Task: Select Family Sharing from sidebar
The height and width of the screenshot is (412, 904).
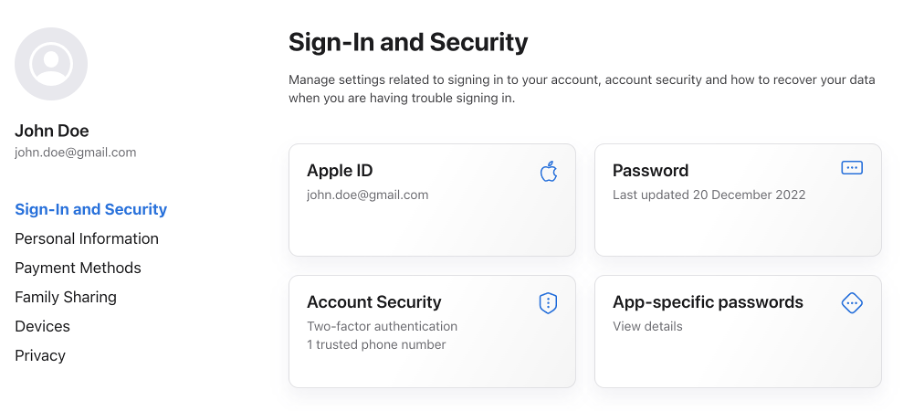Action: (x=66, y=297)
